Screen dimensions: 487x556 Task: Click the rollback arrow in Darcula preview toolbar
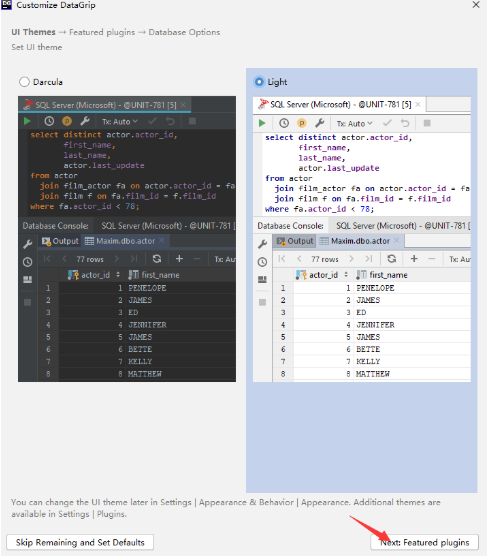pos(170,121)
